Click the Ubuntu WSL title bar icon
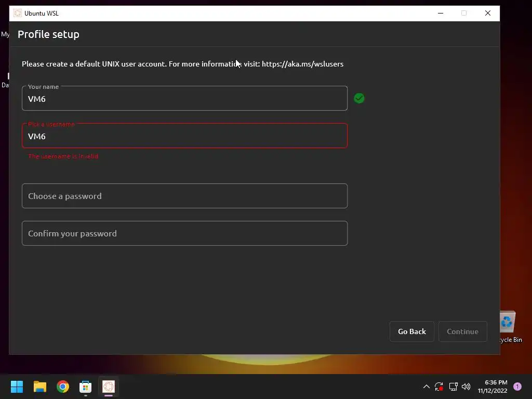 coord(17,13)
